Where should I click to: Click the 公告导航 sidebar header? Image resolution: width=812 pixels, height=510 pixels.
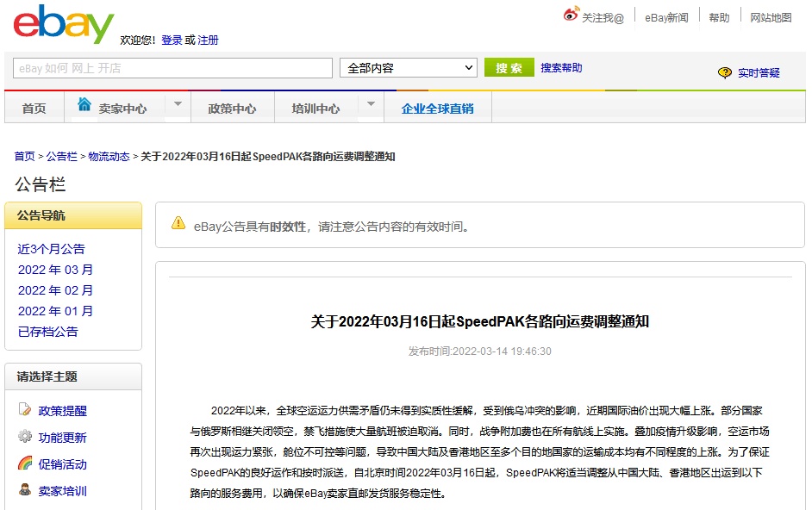tap(73, 215)
